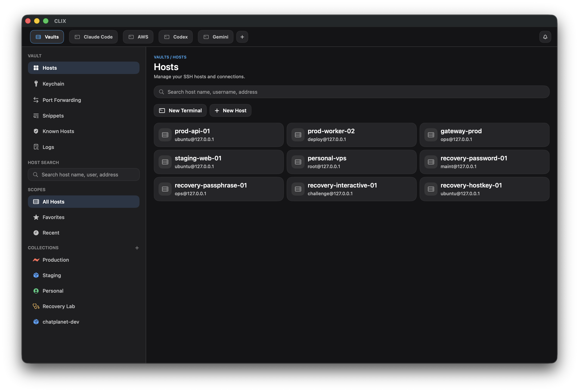This screenshot has width=579, height=392.
Task: Open the Snippets panel
Action: 53,116
